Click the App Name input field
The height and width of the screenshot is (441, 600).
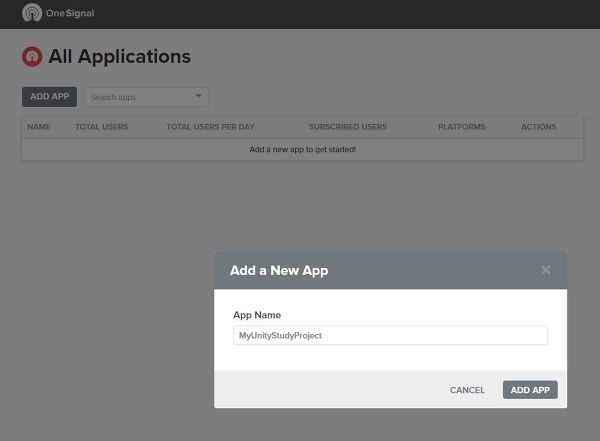390,335
